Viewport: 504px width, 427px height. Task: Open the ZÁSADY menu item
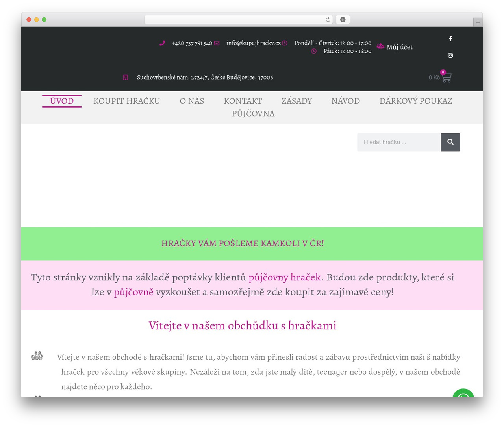pyautogui.click(x=296, y=101)
